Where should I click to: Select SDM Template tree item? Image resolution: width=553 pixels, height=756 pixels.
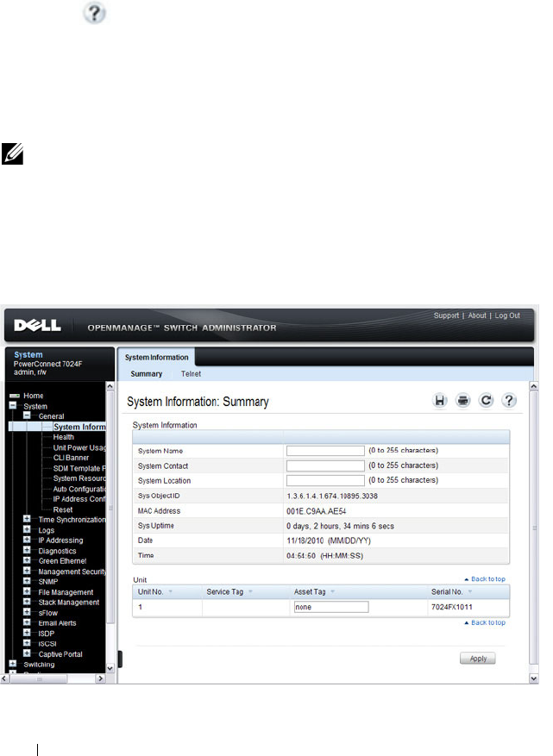coord(79,468)
